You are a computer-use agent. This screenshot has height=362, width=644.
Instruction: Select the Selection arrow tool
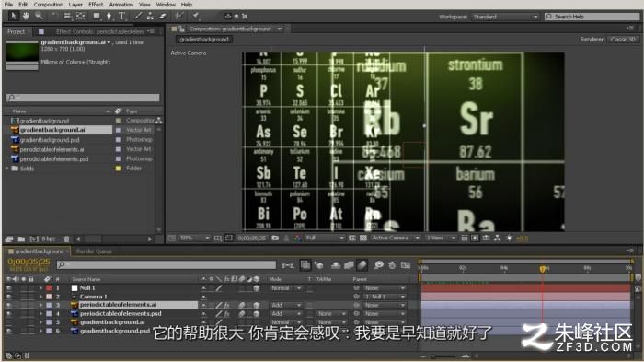tap(13, 16)
